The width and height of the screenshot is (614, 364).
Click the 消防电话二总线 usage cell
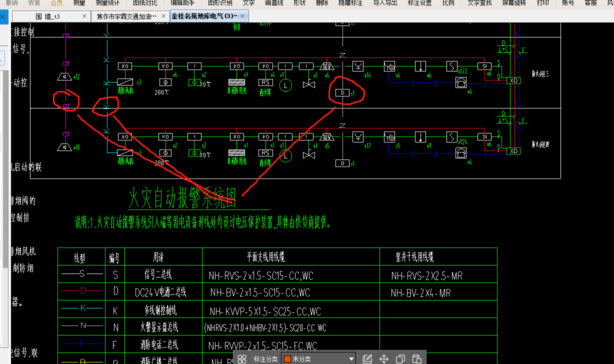(x=158, y=345)
